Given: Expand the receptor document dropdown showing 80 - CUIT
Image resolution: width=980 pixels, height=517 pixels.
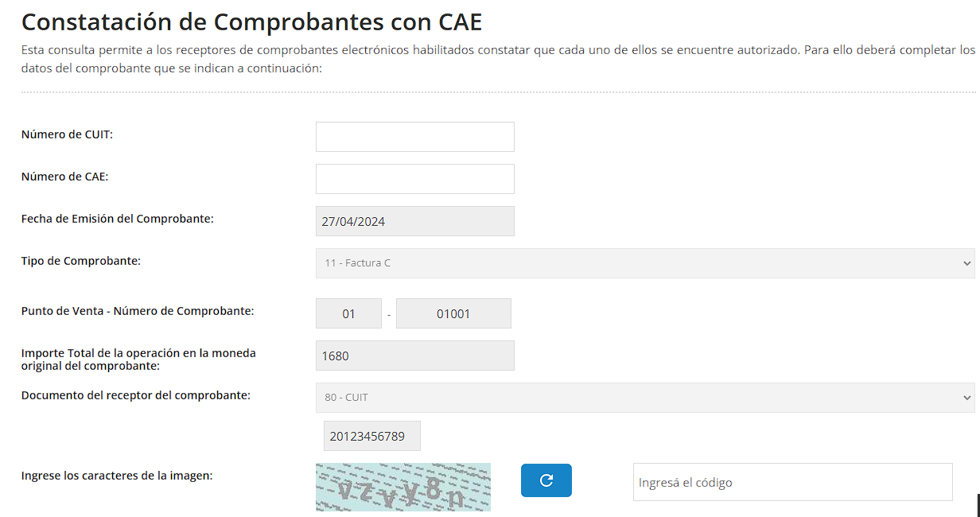Looking at the screenshot, I should [644, 398].
